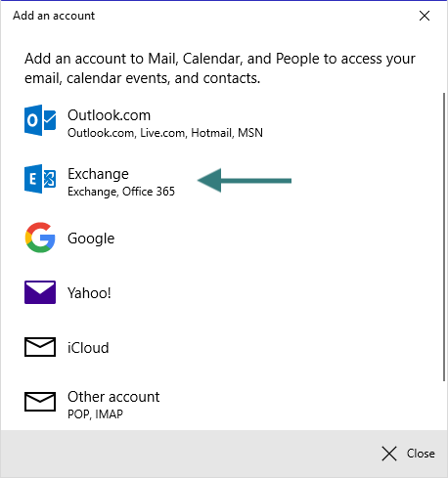The height and width of the screenshot is (478, 448).
Task: Click the POP, IMAP subtitle text
Action: click(x=95, y=414)
